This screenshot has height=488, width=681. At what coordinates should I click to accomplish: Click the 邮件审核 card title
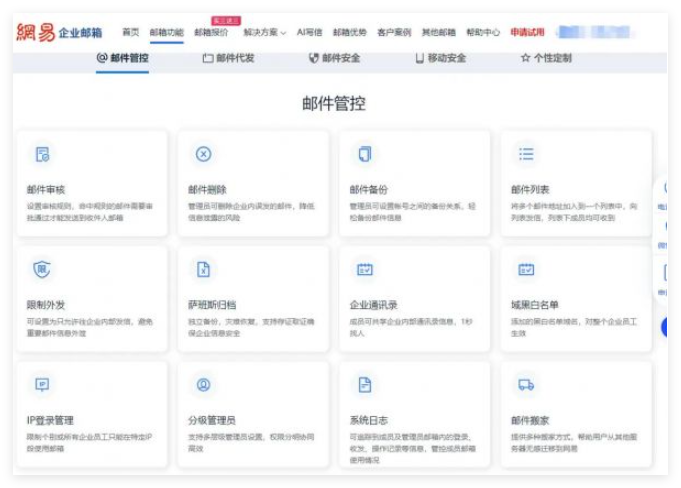pos(46,190)
